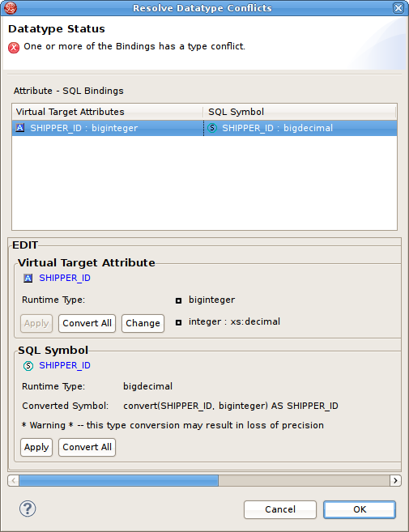Click the Attribute - SQL Bindings label
This screenshot has height=532, width=409.
tap(69, 91)
